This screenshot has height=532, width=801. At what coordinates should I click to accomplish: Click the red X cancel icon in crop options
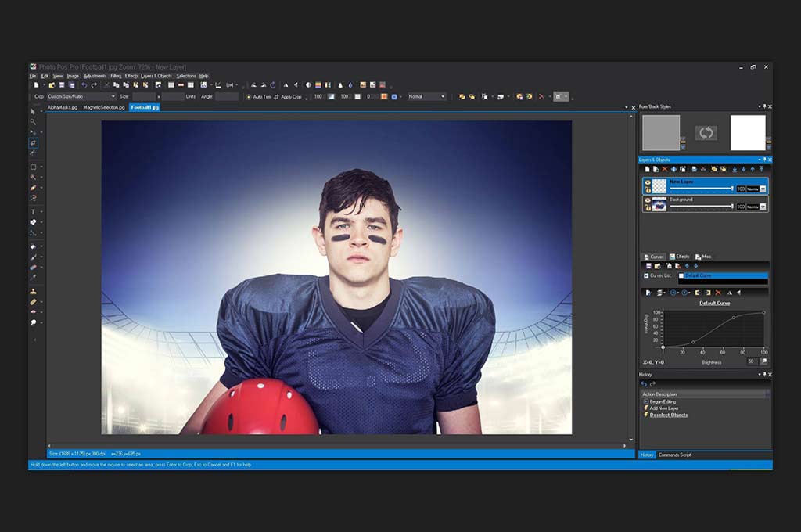coord(541,96)
